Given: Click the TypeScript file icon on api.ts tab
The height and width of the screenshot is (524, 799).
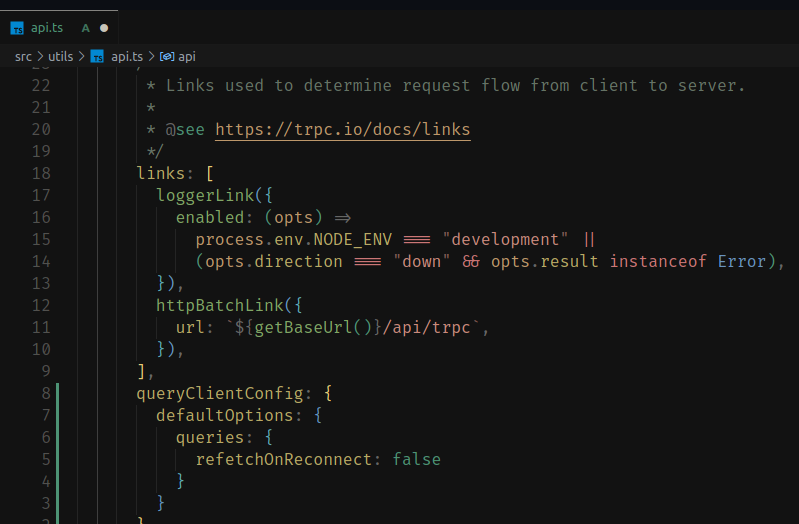Looking at the screenshot, I should pyautogui.click(x=17, y=28).
